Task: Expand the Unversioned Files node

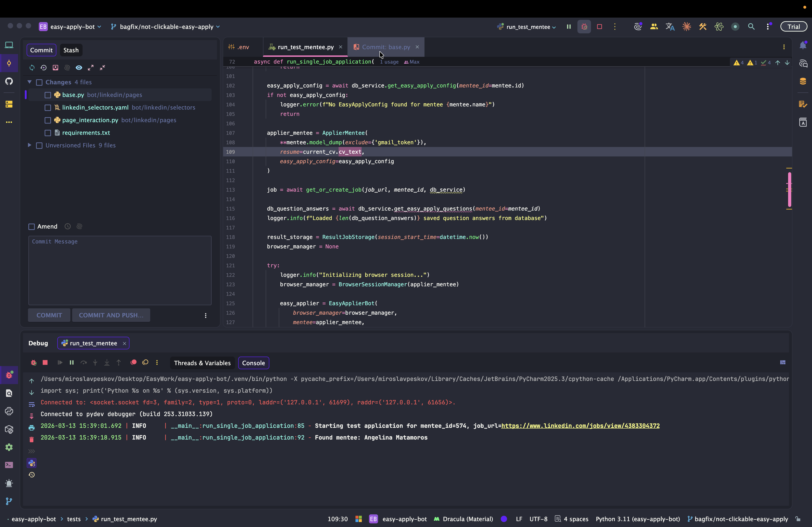Action: point(30,145)
